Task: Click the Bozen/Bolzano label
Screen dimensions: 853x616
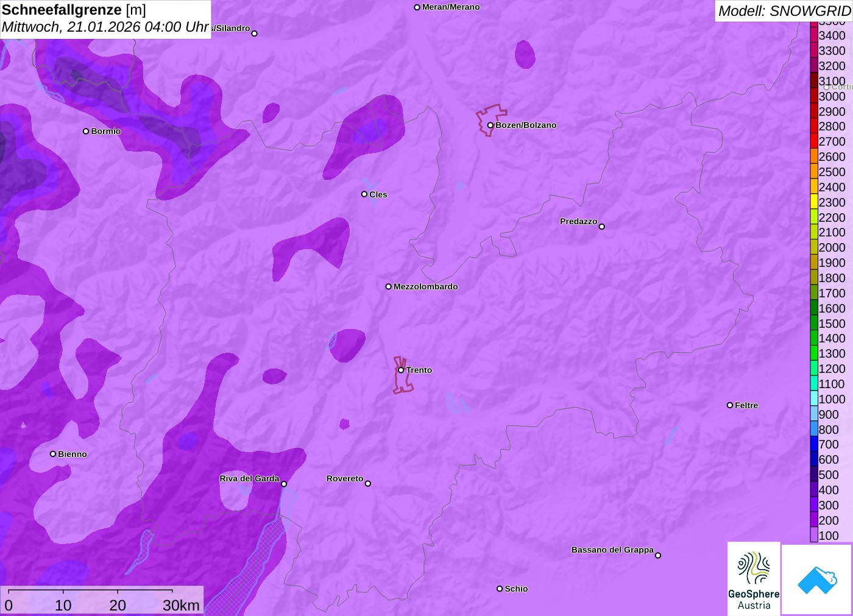Action: point(526,125)
